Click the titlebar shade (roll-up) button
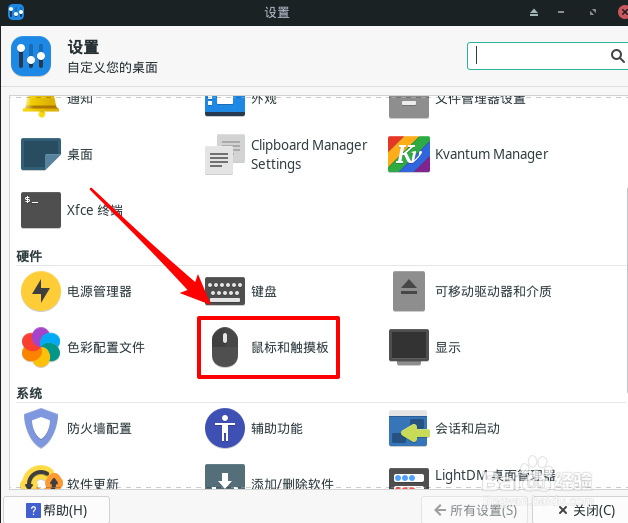628x523 pixels. (x=534, y=12)
